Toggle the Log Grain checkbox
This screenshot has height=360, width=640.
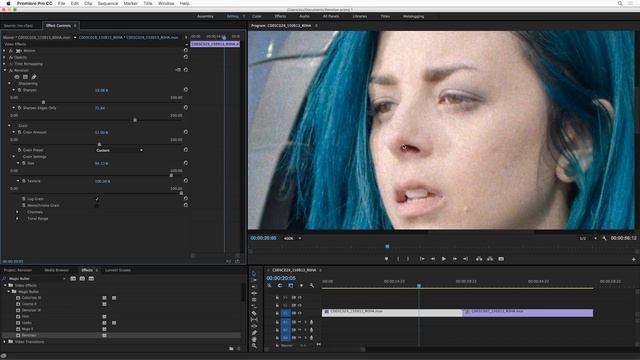(97, 199)
